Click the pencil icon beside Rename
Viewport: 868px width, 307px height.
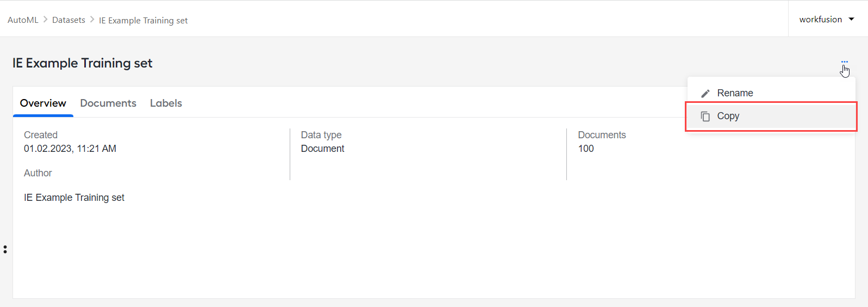click(x=705, y=93)
